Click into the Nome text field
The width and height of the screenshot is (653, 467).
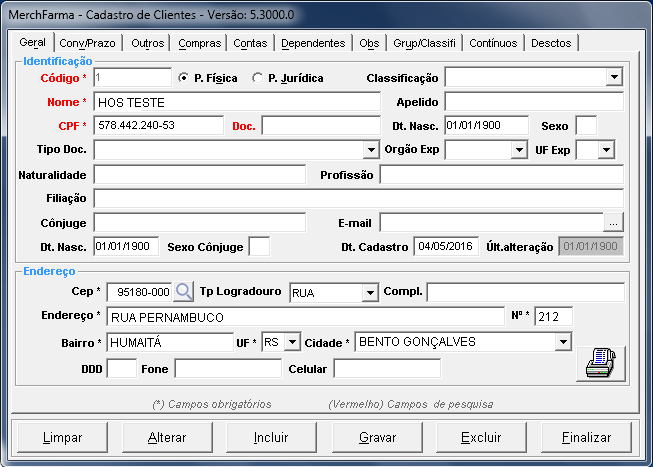pyautogui.click(x=237, y=102)
